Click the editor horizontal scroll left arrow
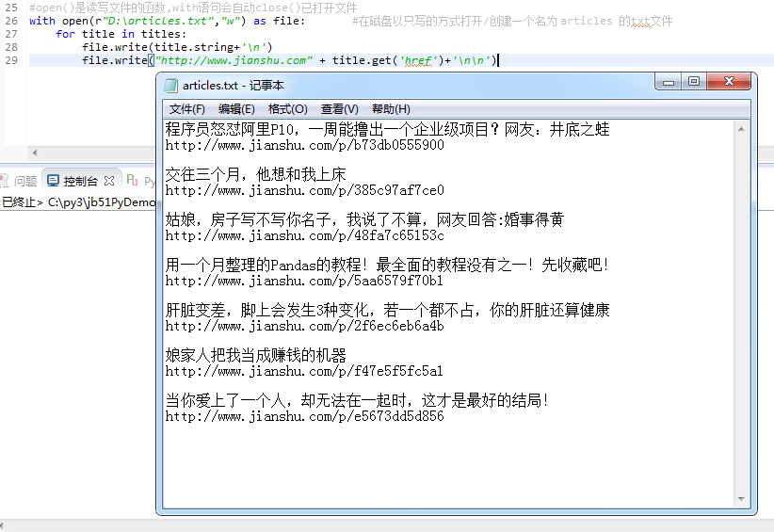Image resolution: width=774 pixels, height=532 pixels. [x=35, y=153]
